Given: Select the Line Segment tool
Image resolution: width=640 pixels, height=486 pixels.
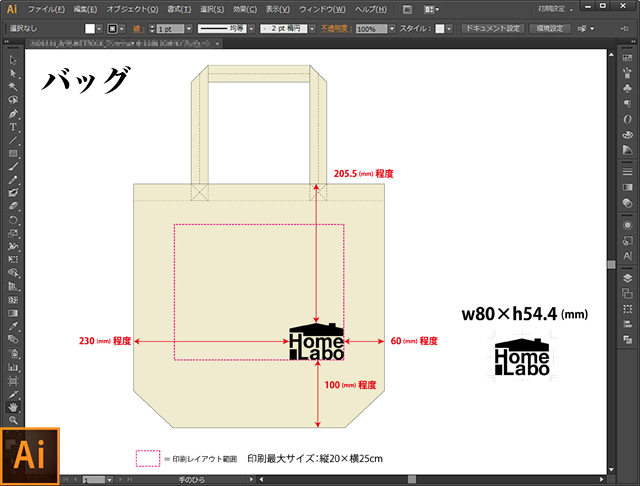Looking at the screenshot, I should pos(13,140).
